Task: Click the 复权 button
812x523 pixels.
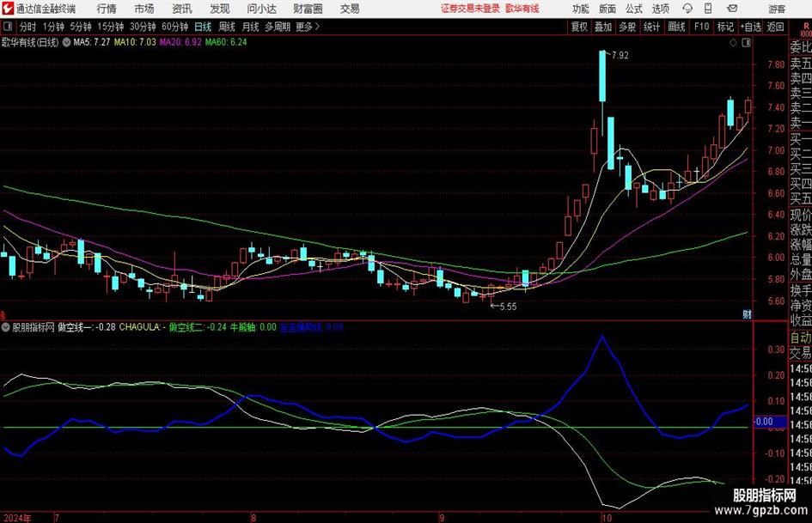Action: click(579, 27)
